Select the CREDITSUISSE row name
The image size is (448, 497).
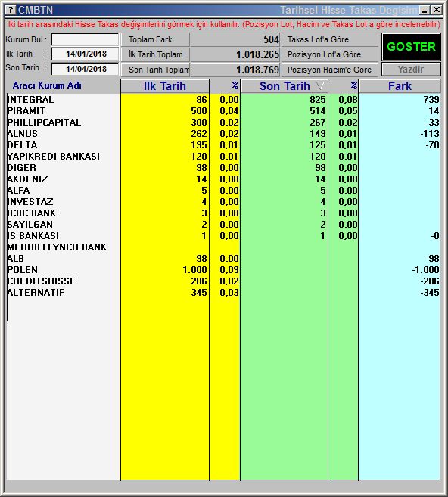point(41,281)
